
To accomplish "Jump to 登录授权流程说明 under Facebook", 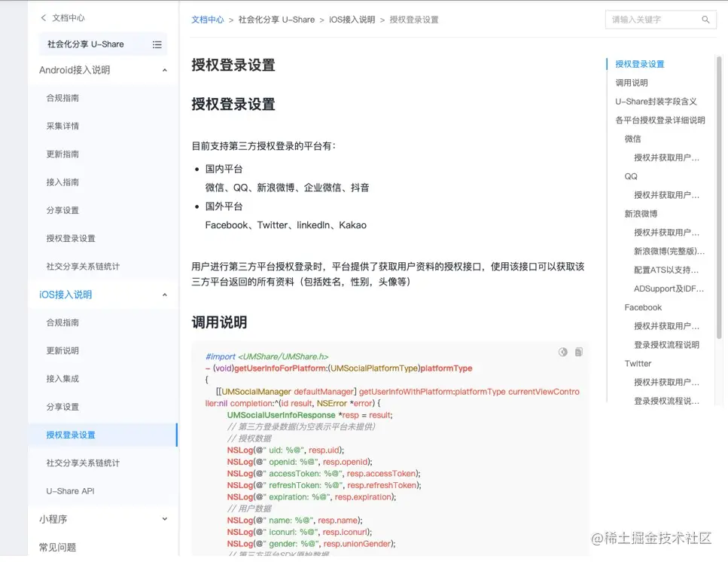I will click(666, 344).
